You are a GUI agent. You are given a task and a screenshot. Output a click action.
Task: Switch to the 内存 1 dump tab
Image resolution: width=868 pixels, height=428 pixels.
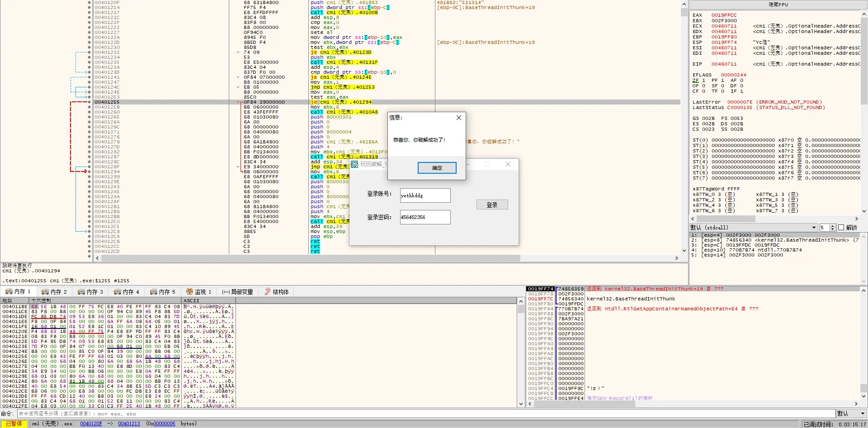(x=18, y=292)
